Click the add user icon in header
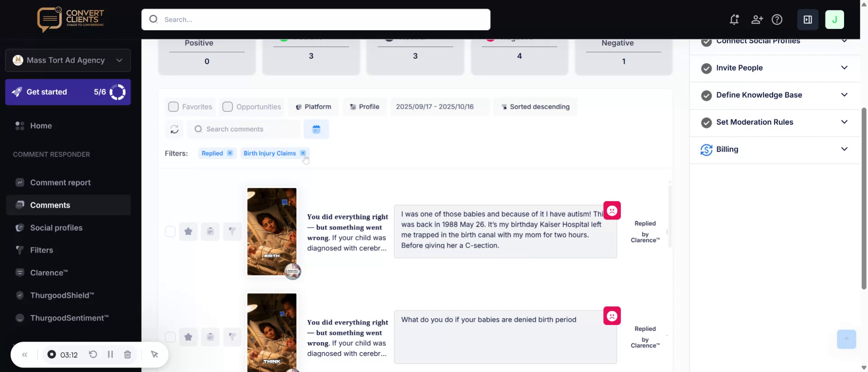Screen dimensions: 868x372 (757, 19)
